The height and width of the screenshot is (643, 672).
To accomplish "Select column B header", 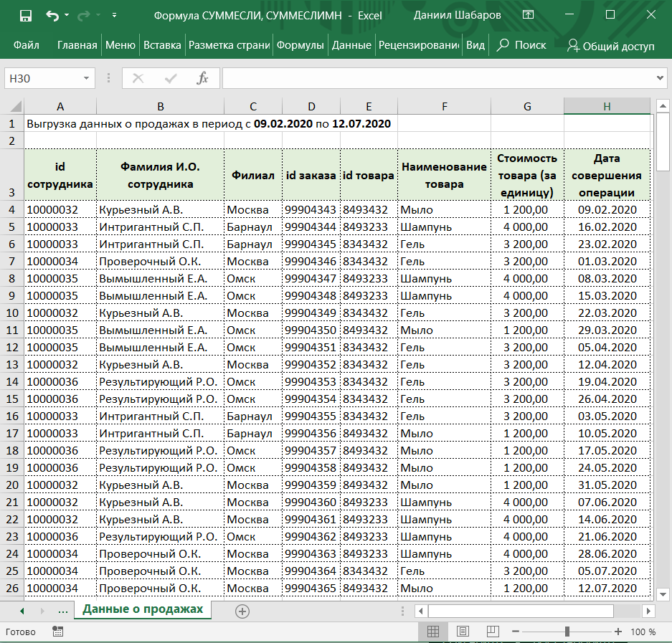I will point(160,106).
